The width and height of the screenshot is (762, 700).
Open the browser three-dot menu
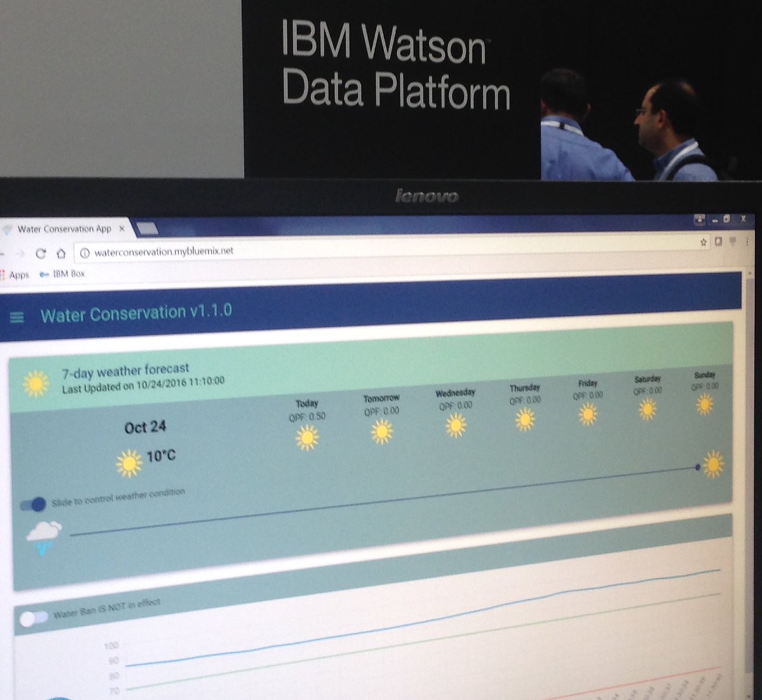747,241
